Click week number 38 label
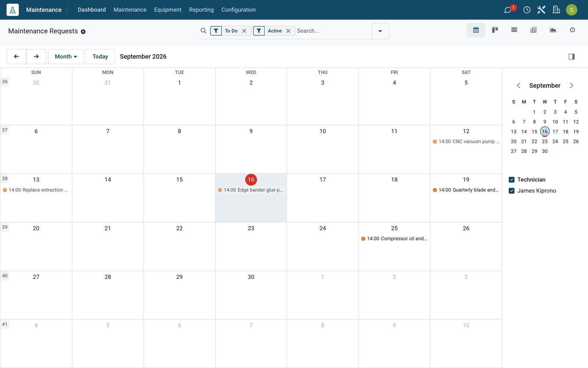588x368 pixels. pos(5,179)
